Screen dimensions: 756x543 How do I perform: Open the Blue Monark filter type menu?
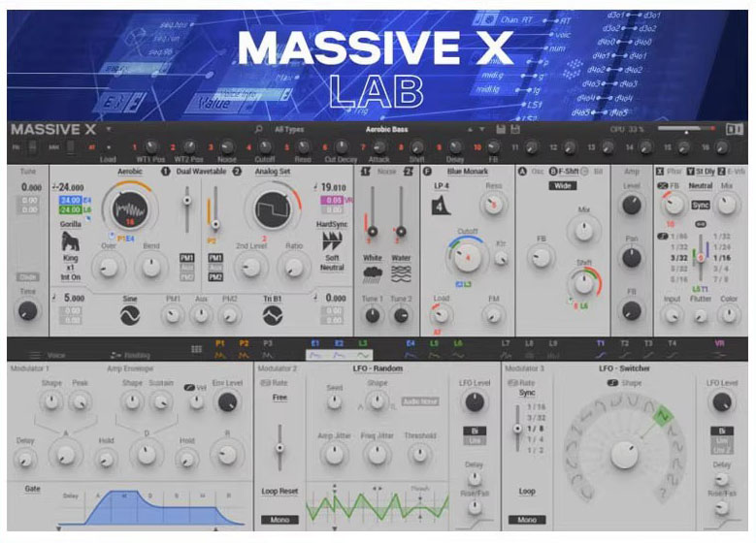coord(465,172)
